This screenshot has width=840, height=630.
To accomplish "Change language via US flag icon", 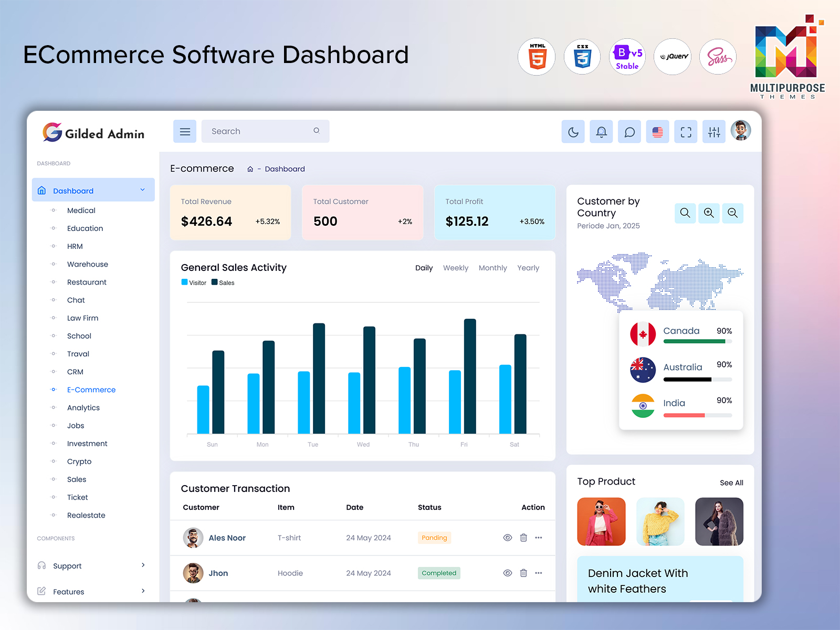I will pos(658,132).
